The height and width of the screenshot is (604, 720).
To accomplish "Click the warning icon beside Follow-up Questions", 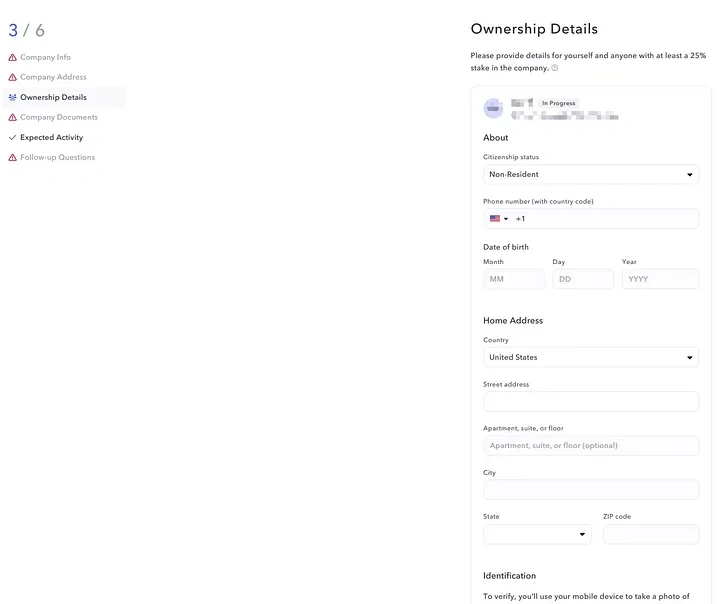I will coord(12,158).
